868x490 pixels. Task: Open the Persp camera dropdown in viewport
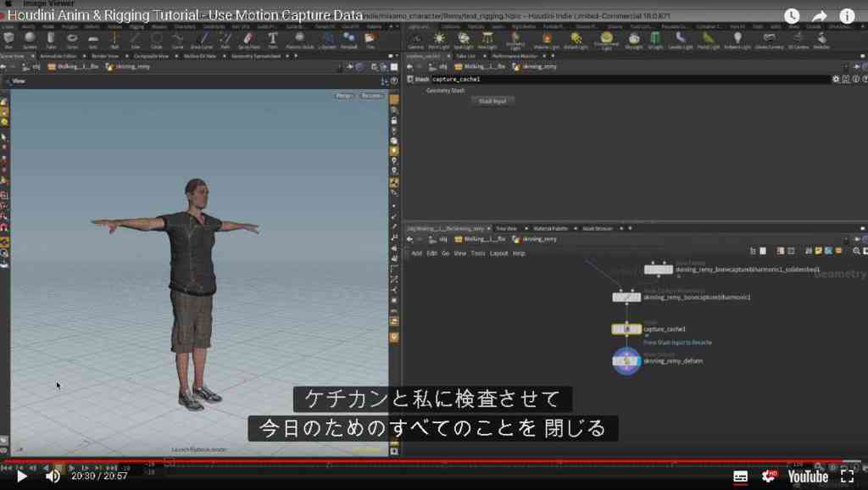point(344,96)
